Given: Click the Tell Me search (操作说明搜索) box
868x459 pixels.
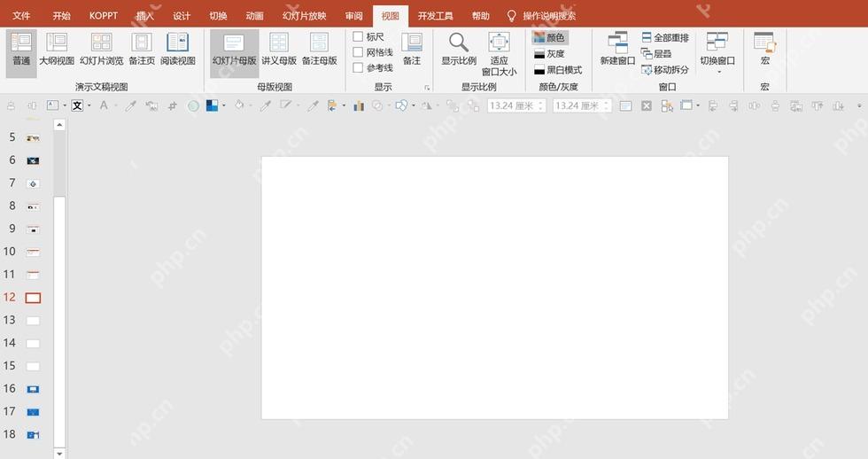Looking at the screenshot, I should [542, 15].
